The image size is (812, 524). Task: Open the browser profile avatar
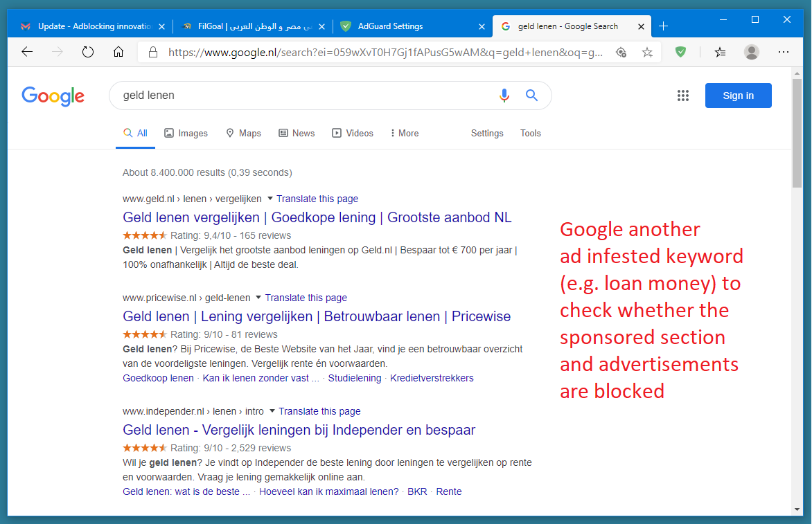click(x=751, y=52)
